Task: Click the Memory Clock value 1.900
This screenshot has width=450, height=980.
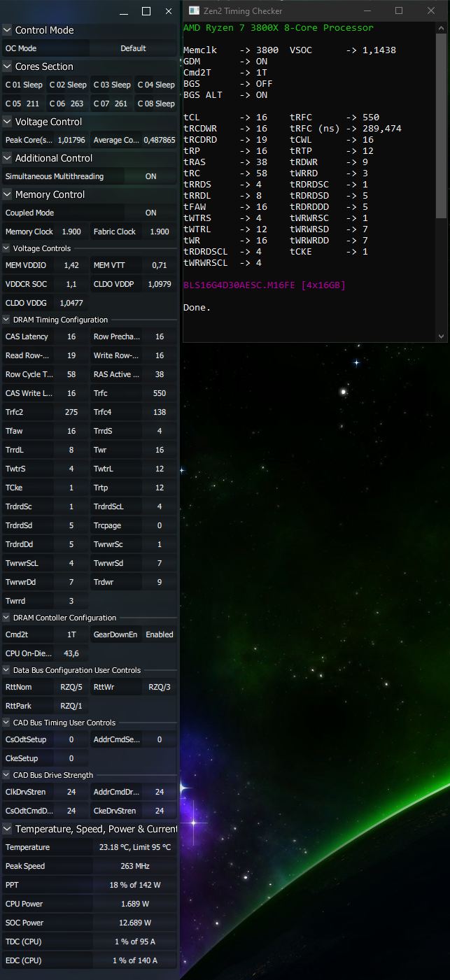Action: (71, 232)
